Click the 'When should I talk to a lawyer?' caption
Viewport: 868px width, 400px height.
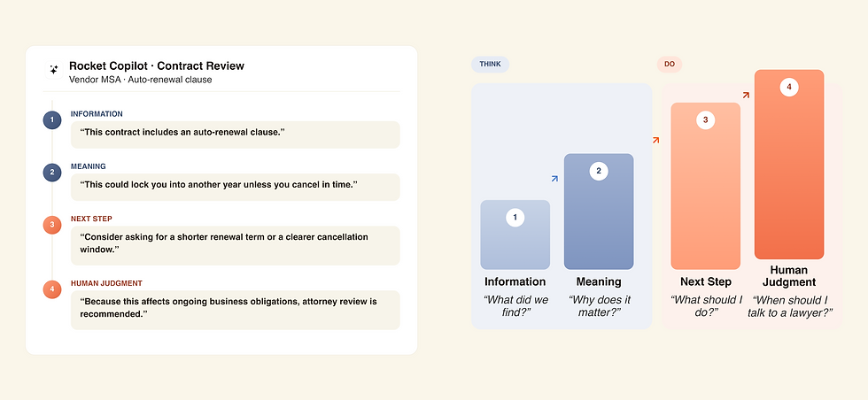point(789,306)
